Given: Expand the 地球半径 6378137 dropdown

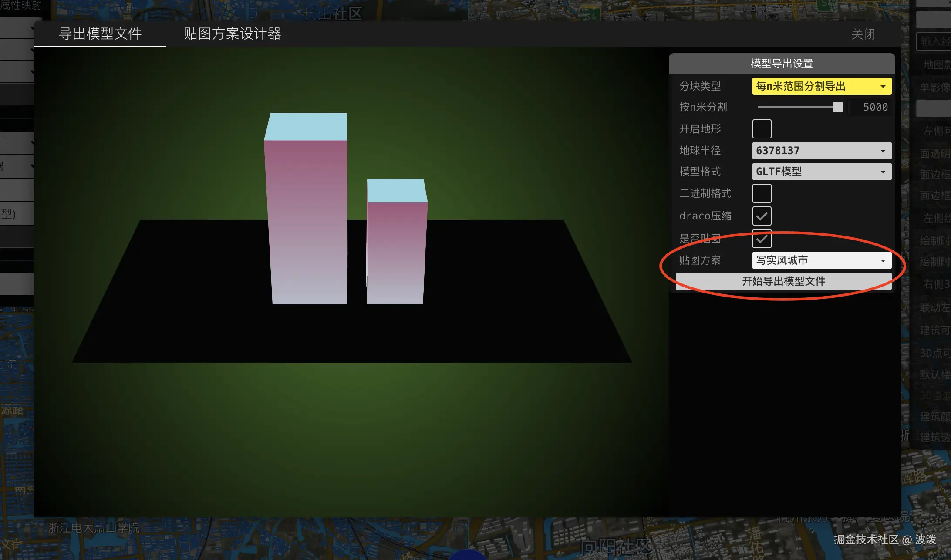Looking at the screenshot, I should [821, 151].
